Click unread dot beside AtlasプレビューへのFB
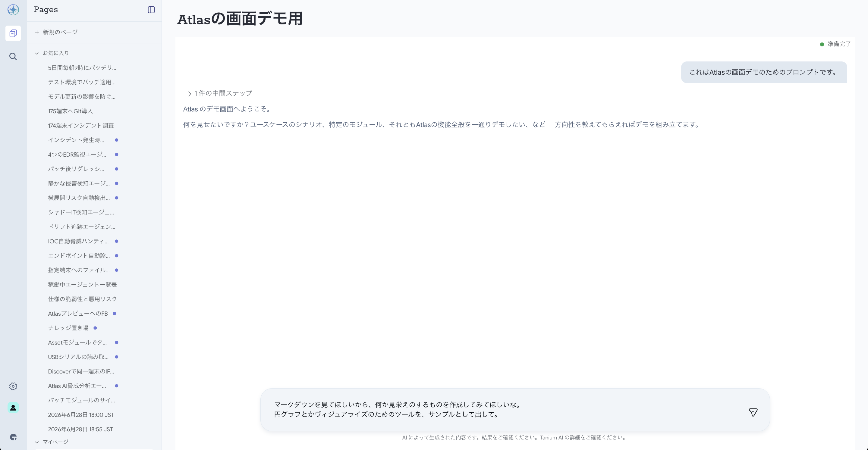The height and width of the screenshot is (450, 868). 115,314
